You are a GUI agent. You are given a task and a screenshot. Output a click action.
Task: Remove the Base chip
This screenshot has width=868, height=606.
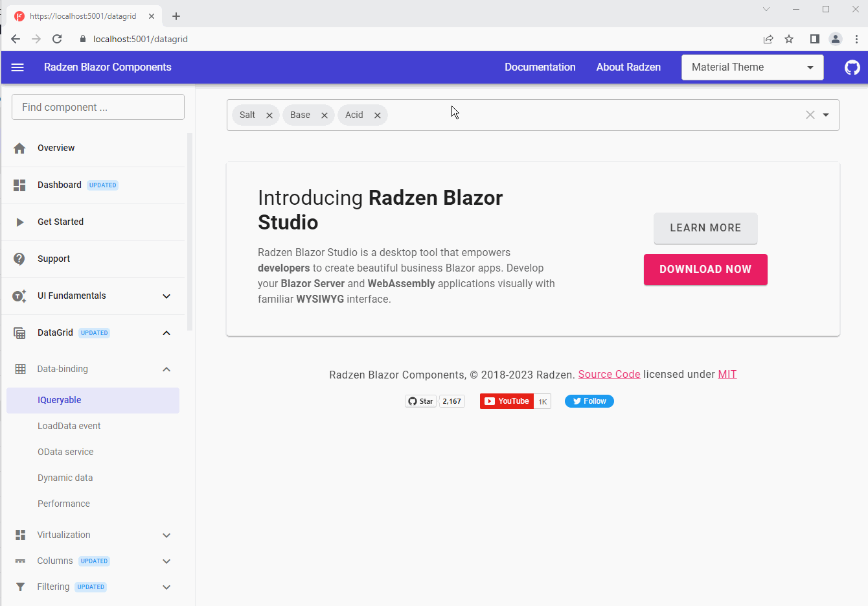325,115
